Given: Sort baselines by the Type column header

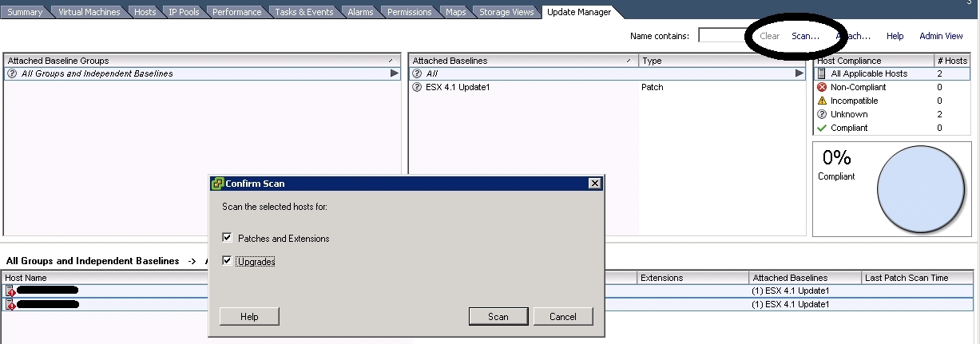Looking at the screenshot, I should point(722,61).
